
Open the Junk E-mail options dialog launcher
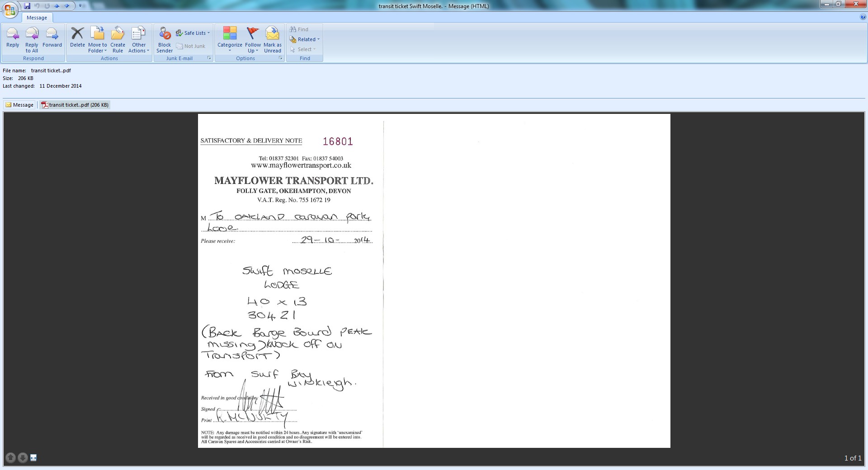pos(209,58)
